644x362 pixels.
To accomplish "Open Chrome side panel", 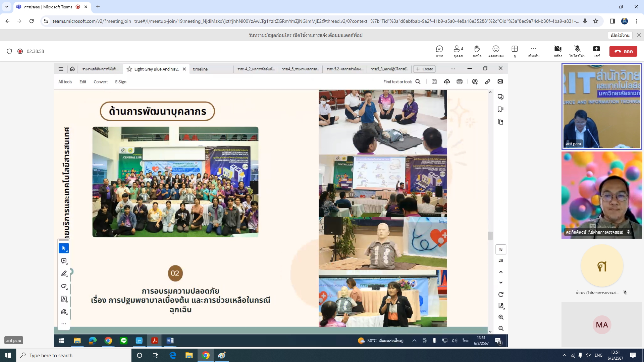I will click(x=612, y=21).
